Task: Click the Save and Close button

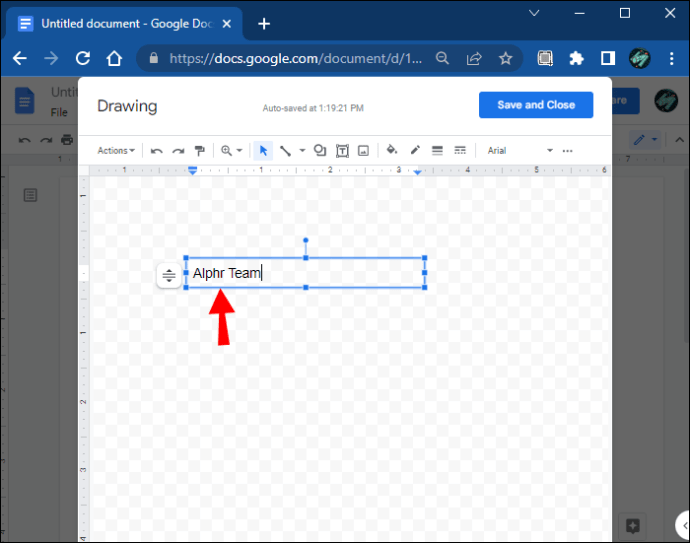Action: pos(535,105)
